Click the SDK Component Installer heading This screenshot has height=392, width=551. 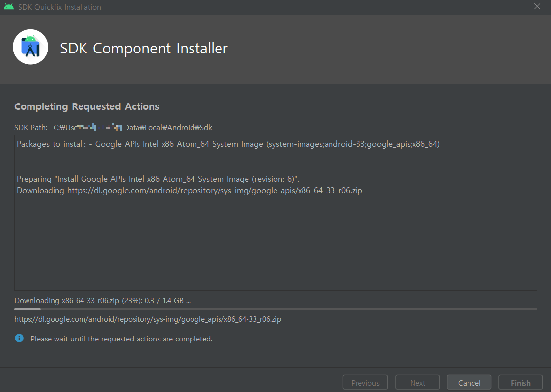[144, 48]
